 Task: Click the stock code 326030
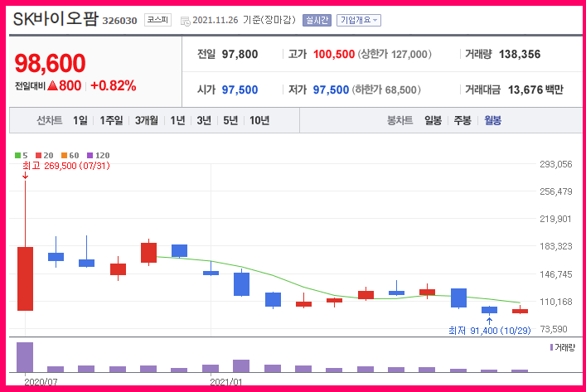(x=119, y=21)
